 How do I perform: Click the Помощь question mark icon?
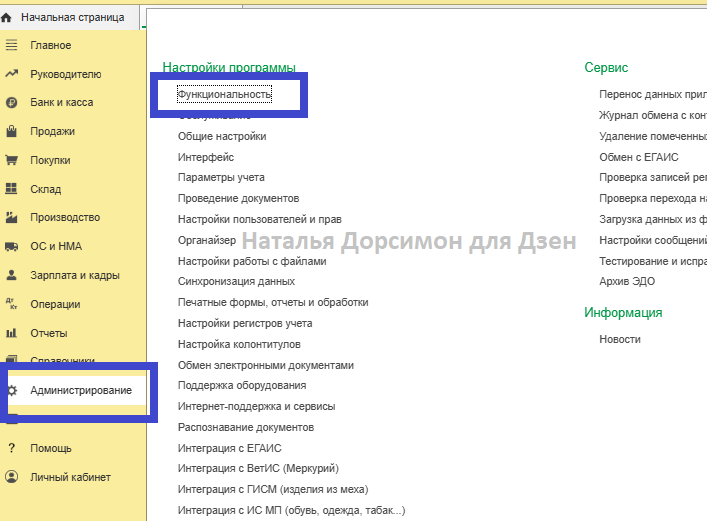click(11, 448)
